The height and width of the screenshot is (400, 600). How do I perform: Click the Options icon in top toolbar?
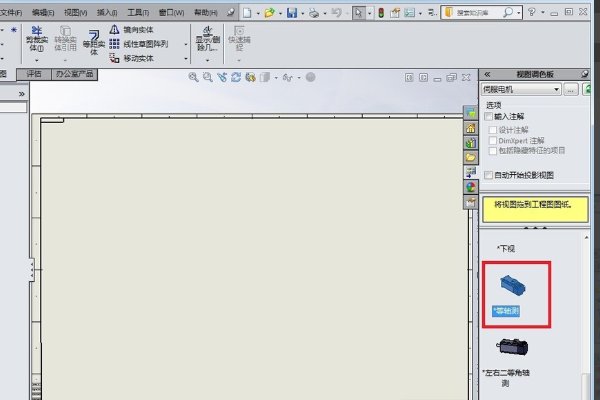click(x=409, y=13)
